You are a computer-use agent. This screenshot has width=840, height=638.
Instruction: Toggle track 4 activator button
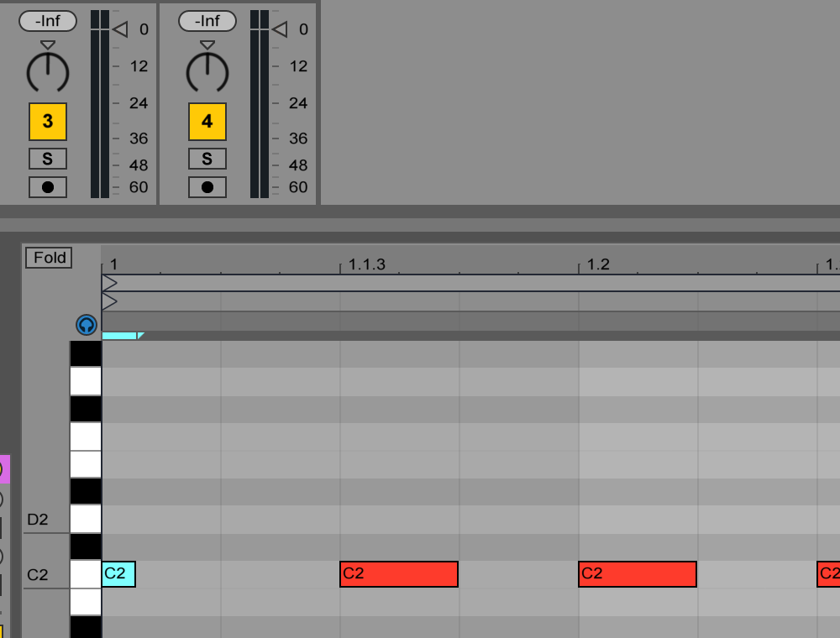point(207,122)
